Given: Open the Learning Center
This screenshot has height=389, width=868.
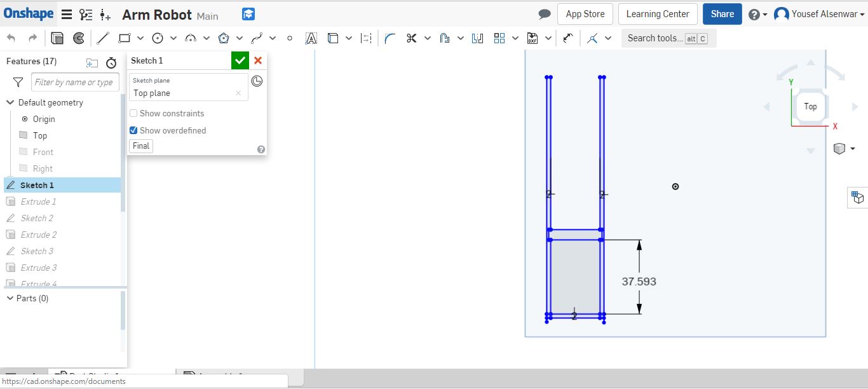Looking at the screenshot, I should click(658, 14).
